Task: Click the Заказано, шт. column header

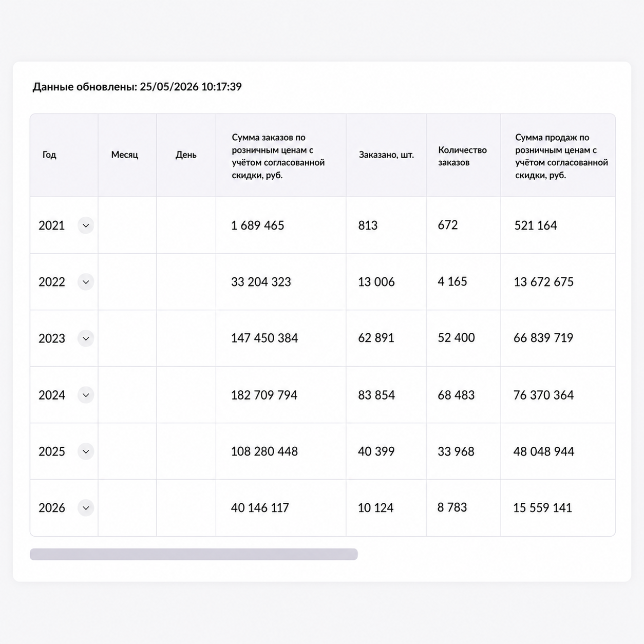Action: (x=386, y=155)
